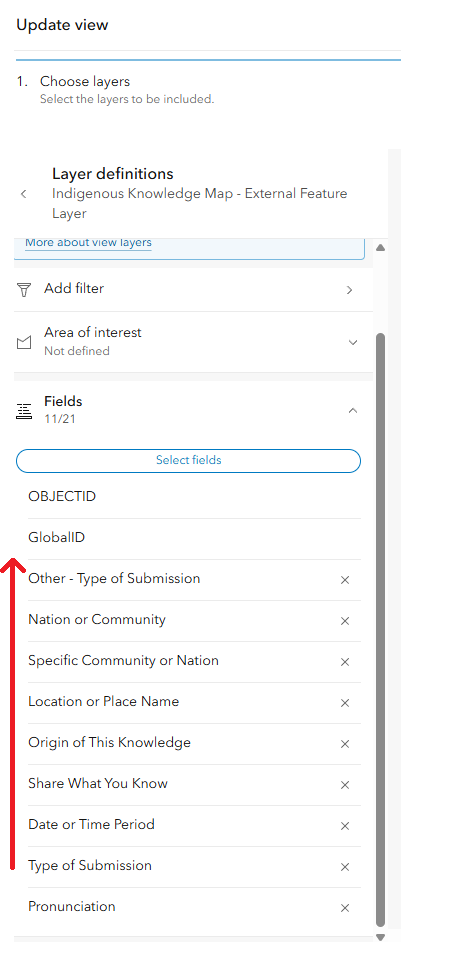Open the Add filter chevron
Screen dimensions: 452x973
350,290
